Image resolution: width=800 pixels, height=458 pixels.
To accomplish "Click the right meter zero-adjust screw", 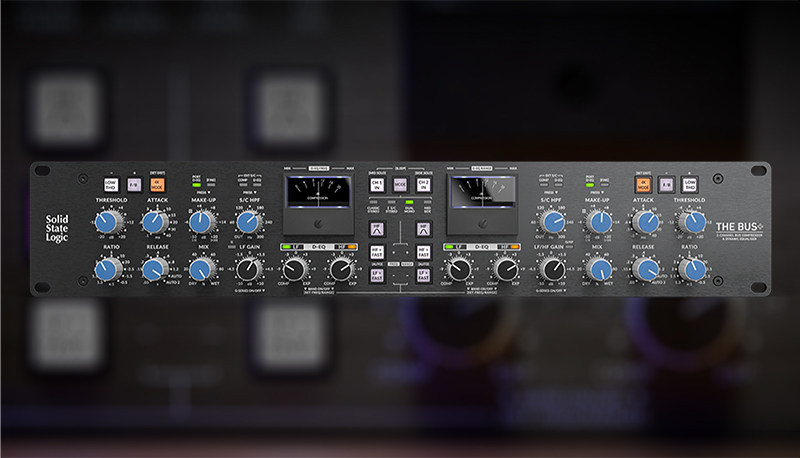I will point(482,223).
